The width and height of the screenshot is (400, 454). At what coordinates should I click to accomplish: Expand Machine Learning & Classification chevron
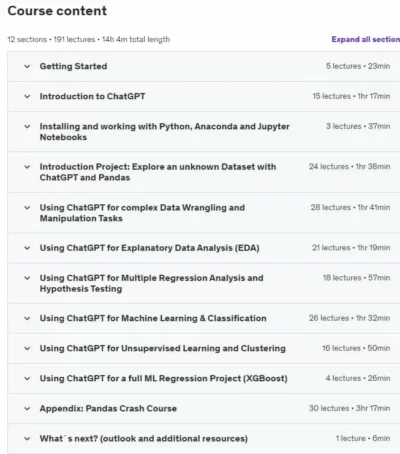(x=27, y=318)
